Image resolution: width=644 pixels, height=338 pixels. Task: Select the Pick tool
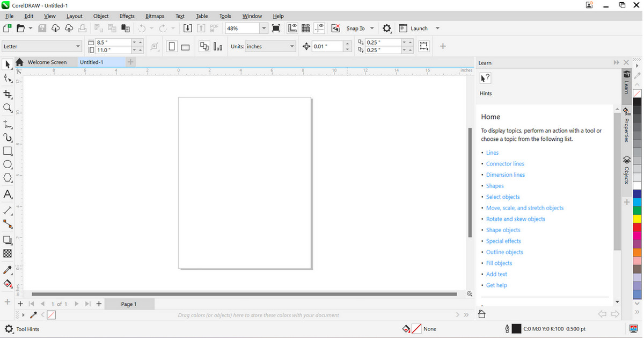tap(8, 64)
